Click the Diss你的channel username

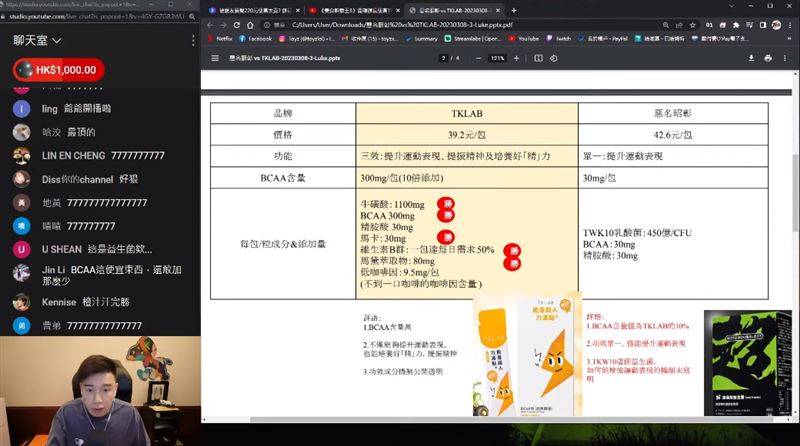78,179
